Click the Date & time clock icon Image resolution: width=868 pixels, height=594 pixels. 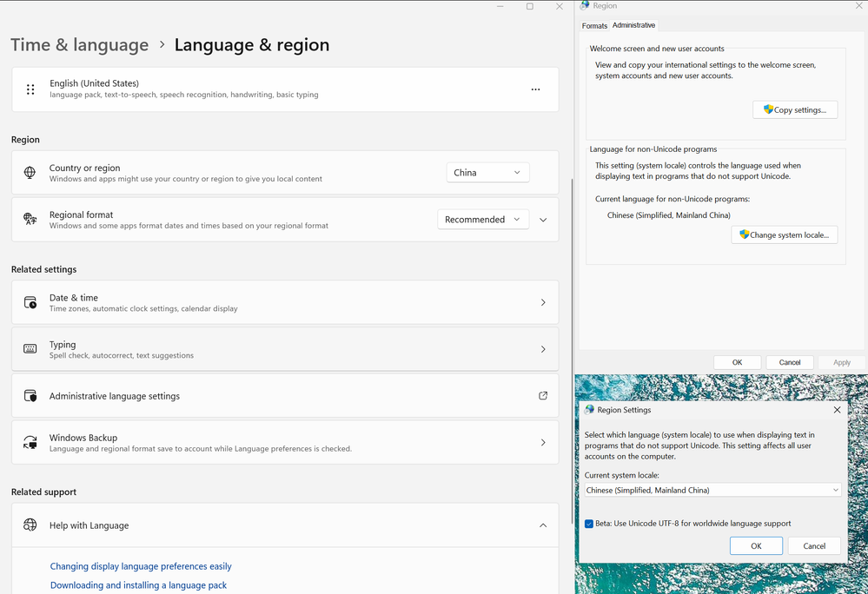click(x=30, y=302)
